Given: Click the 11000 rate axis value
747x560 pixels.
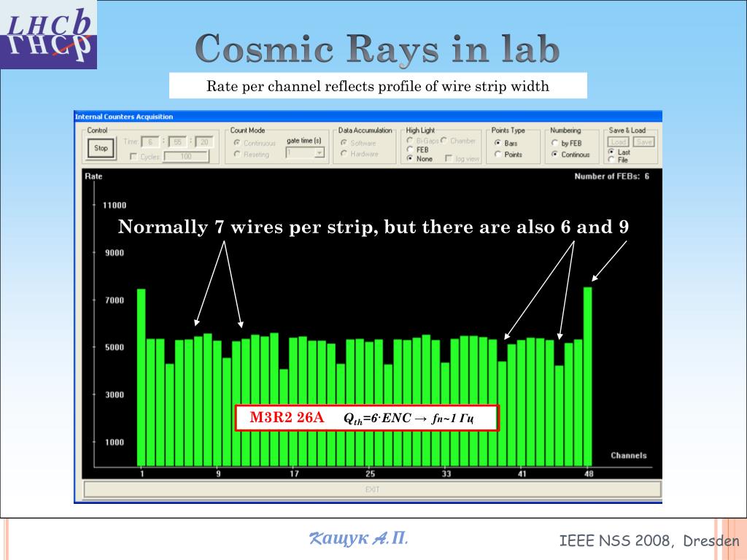Looking at the screenshot, I should (x=115, y=205).
